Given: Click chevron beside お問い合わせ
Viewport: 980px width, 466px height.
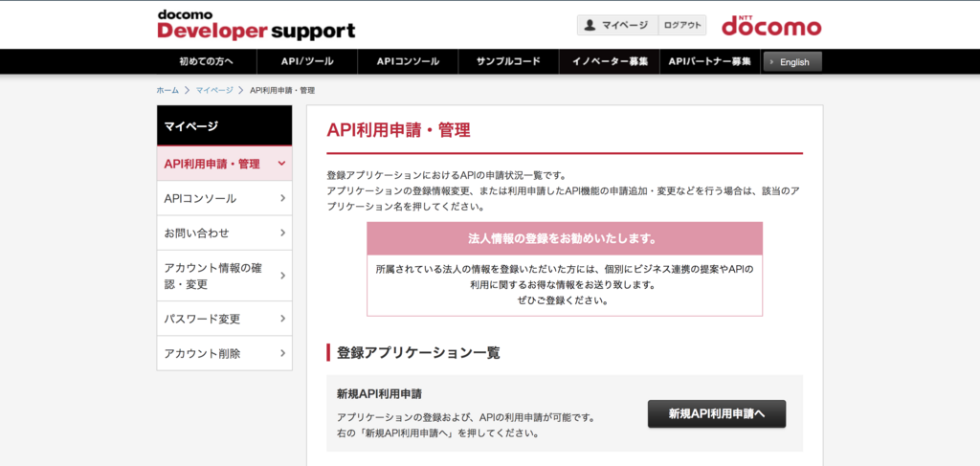Looking at the screenshot, I should (282, 233).
